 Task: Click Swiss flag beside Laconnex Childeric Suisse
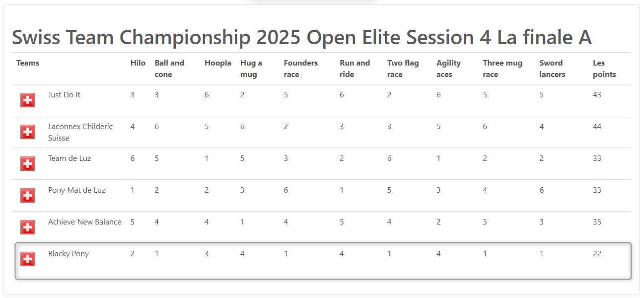(28, 132)
